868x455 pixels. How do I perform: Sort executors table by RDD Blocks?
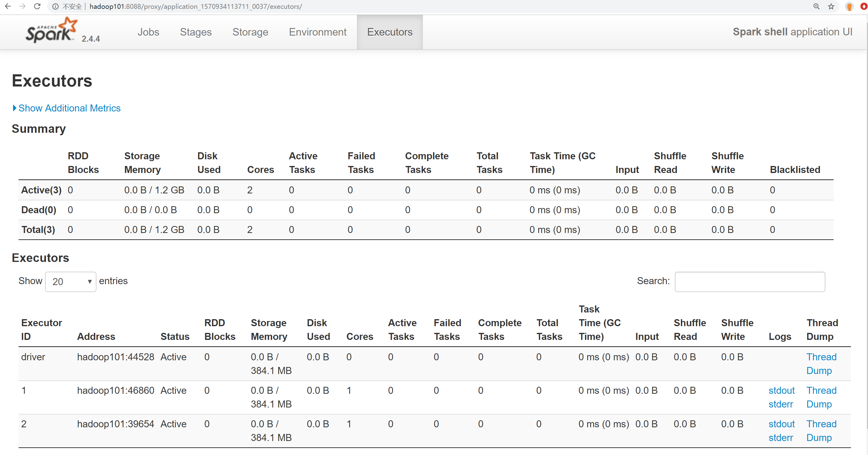(220, 330)
